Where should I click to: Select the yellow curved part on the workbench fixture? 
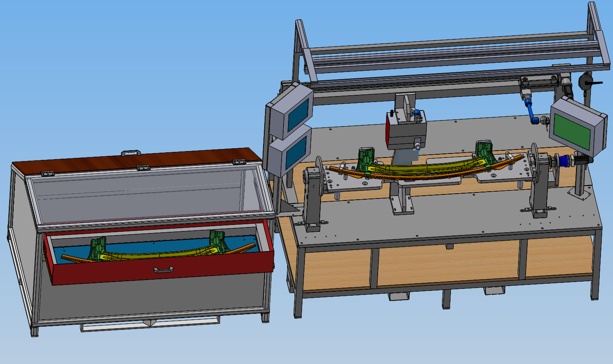[x=426, y=167]
